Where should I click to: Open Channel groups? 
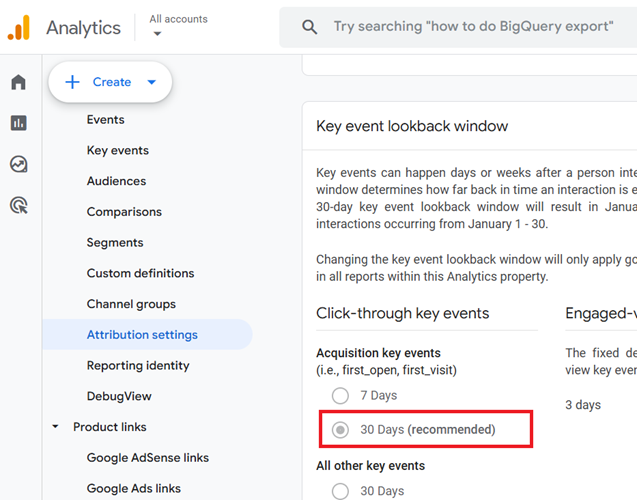tap(131, 304)
